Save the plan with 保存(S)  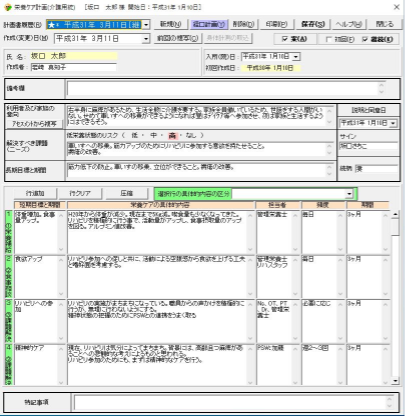click(313, 24)
